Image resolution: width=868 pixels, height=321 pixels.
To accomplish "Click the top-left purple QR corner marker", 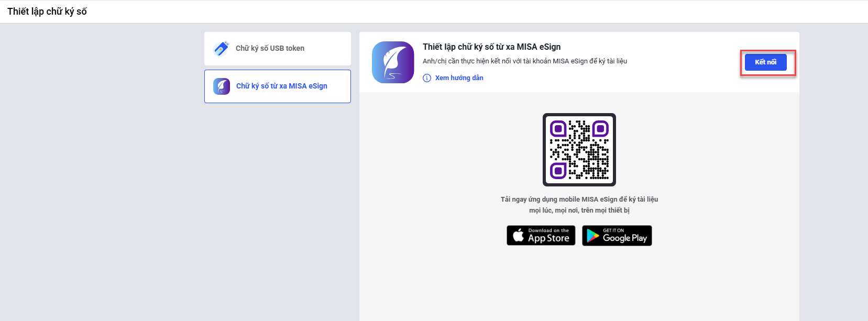I will coord(558,128).
